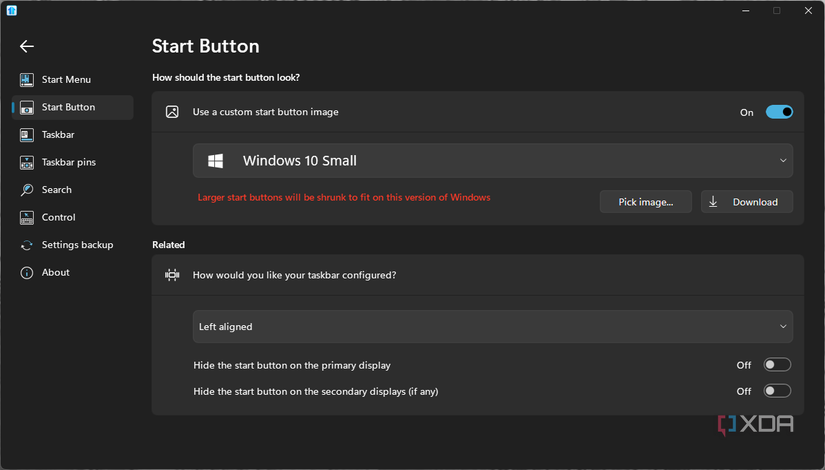Select Start Button in the sidebar
The image size is (825, 470).
click(73, 107)
